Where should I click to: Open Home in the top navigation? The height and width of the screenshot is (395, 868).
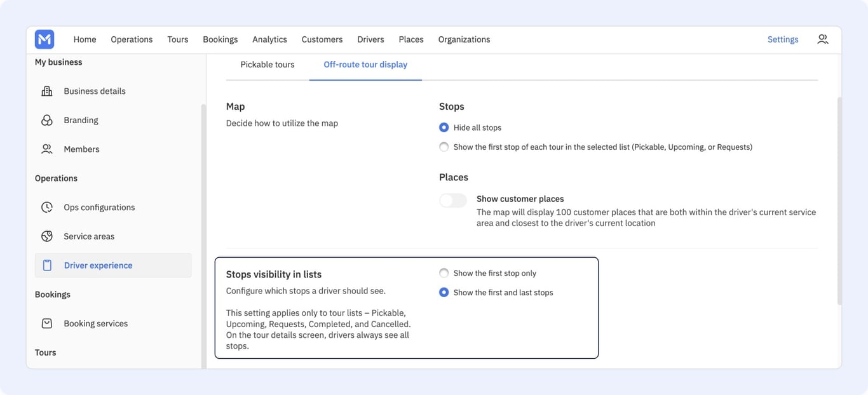(x=85, y=39)
